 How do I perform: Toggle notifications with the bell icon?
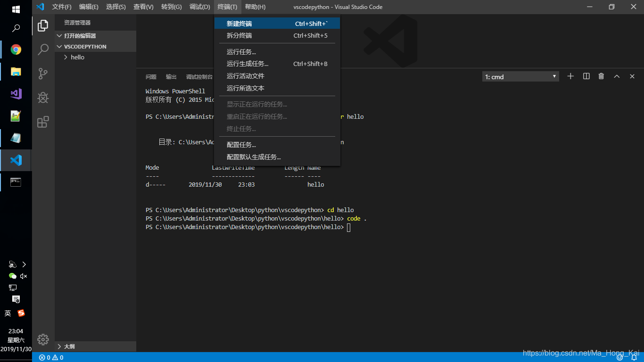point(634,357)
